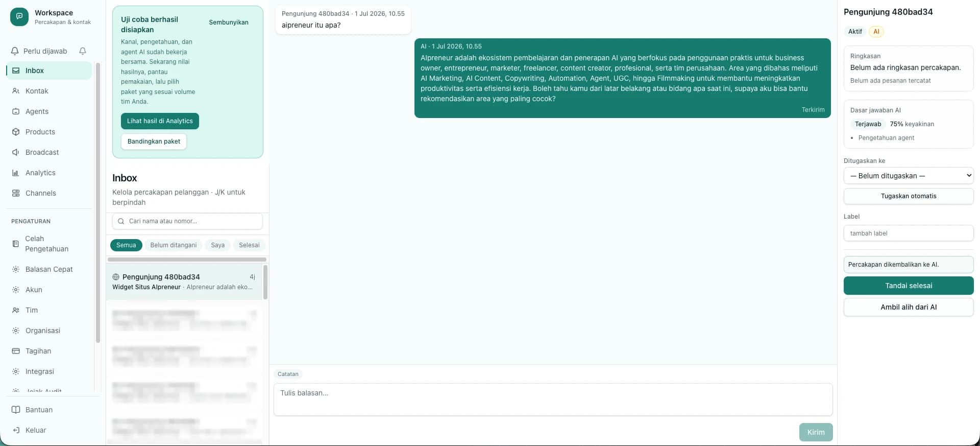Screen dimensions: 980x446
Task: Select the Selesai filter tab
Action: click(249, 245)
